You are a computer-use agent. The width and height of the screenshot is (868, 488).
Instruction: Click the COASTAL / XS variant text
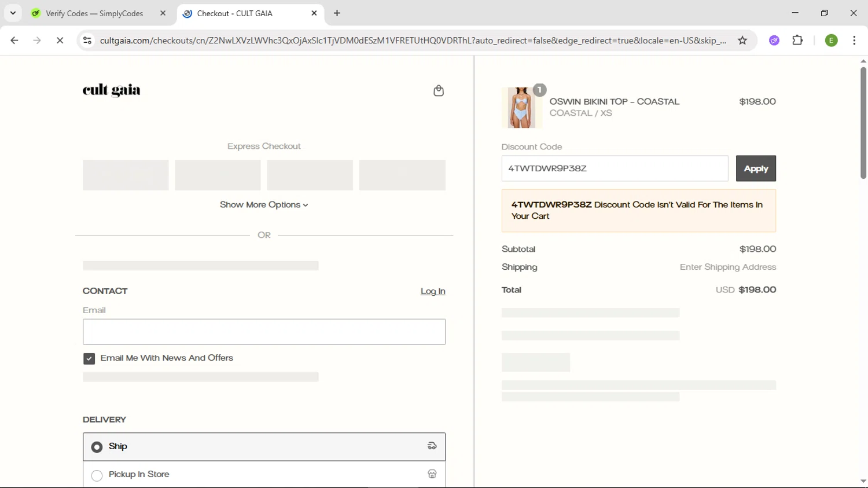(x=580, y=113)
